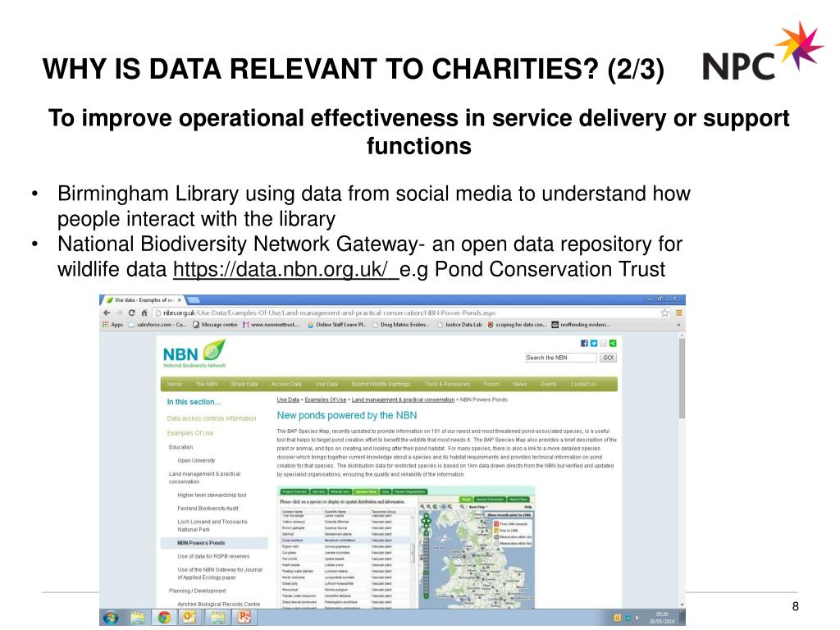The width and height of the screenshot is (840, 630).
Task: Share the page on Facebook
Action: (x=584, y=344)
